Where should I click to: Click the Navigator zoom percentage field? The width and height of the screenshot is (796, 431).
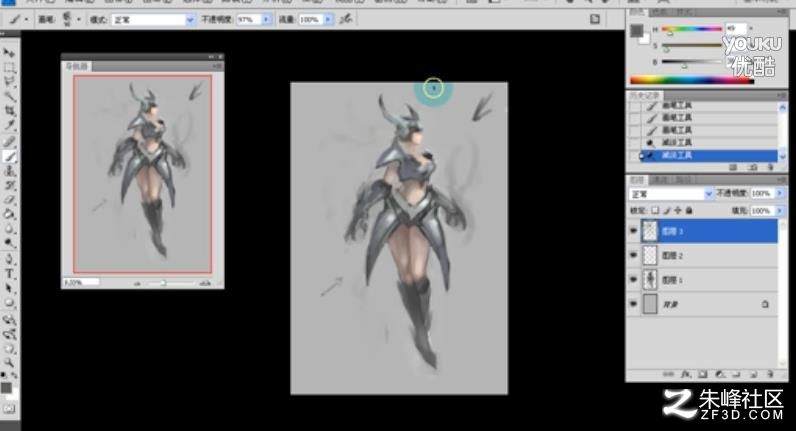tap(81, 282)
